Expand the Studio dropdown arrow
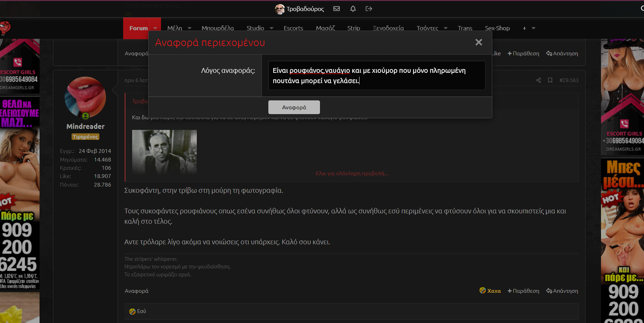This screenshot has width=644, height=323. [x=271, y=28]
